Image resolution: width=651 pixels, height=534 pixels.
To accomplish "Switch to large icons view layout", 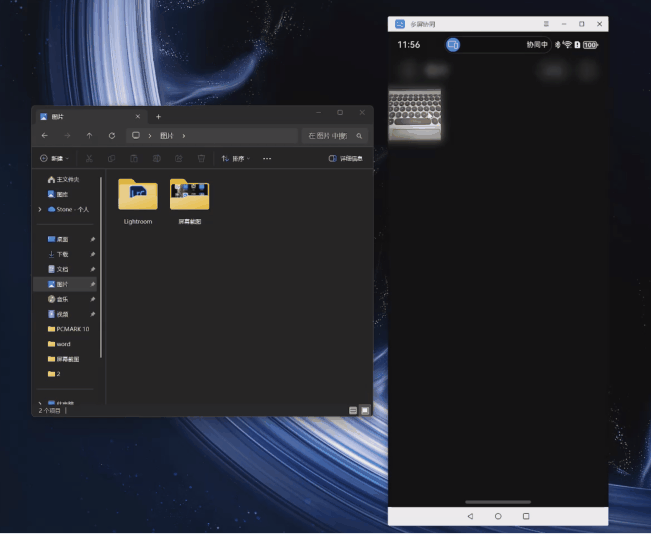I will [x=365, y=410].
